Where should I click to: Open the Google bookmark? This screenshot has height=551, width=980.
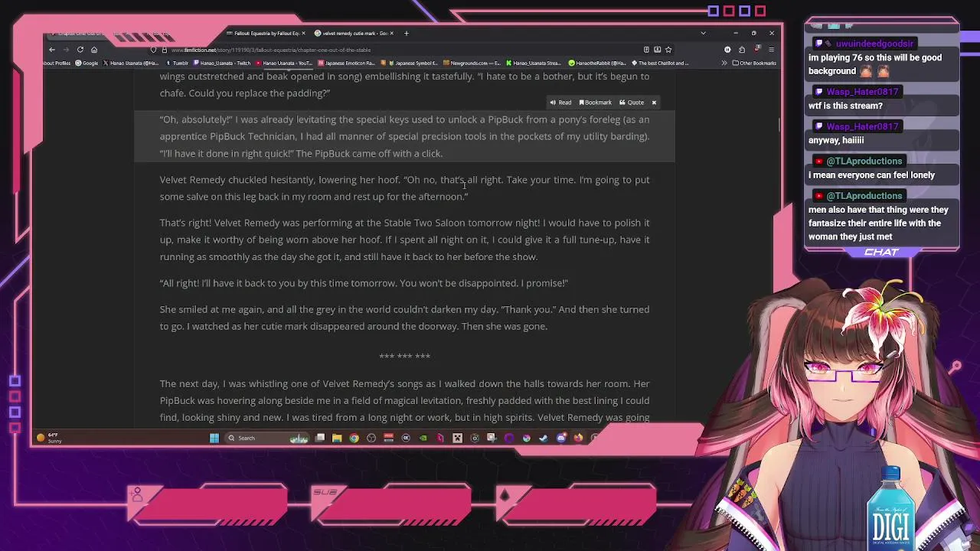pos(87,63)
